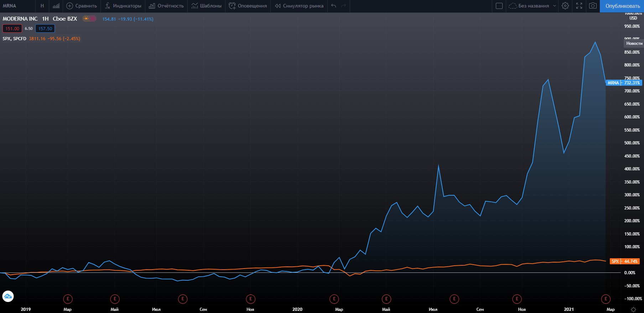Click the 2019 label on time axis

click(x=26, y=309)
